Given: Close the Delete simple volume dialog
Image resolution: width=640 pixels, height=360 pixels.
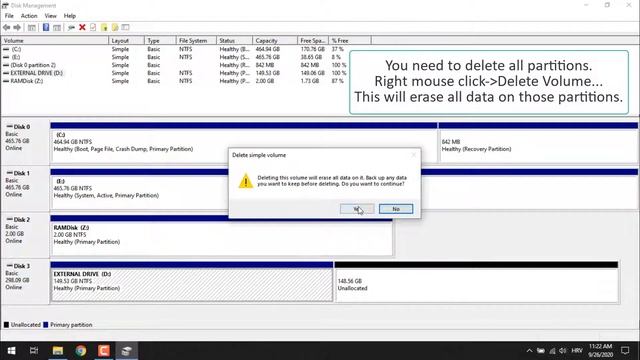Looking at the screenshot, I should point(413,155).
